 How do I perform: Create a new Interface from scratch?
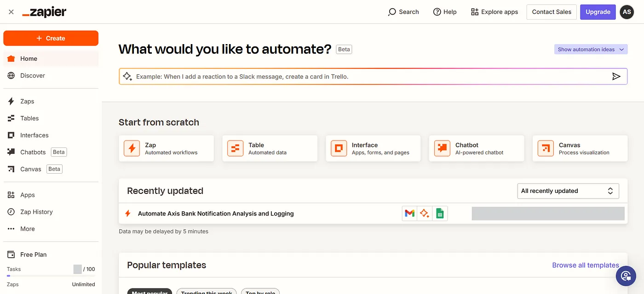[373, 148]
